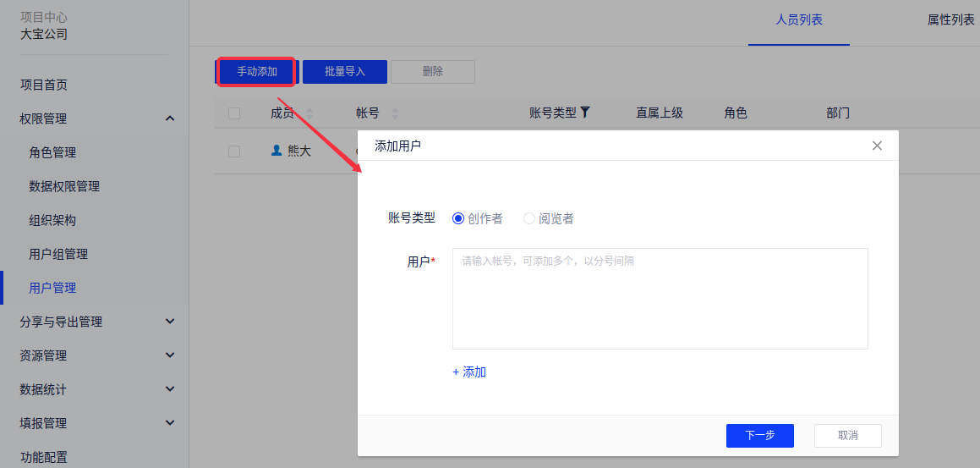Click the sort arrows next to 成员
The height and width of the screenshot is (468, 980).
309,113
